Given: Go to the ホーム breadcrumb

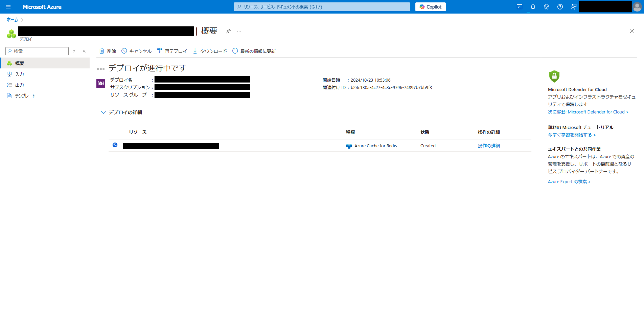Looking at the screenshot, I should 12,20.
